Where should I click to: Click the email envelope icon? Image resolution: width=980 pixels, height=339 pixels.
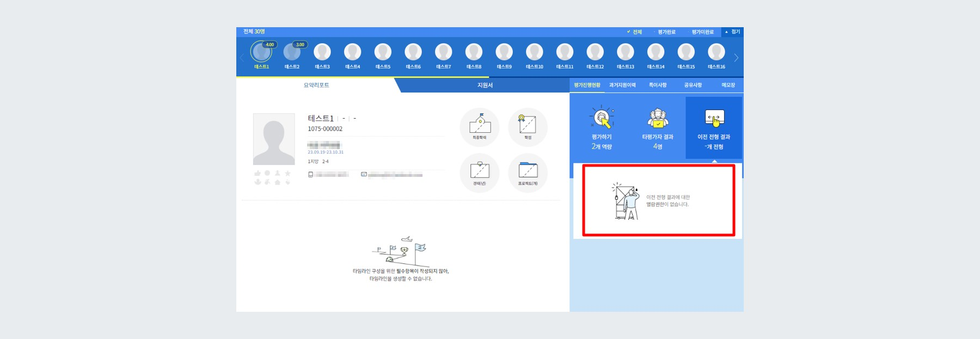pos(364,174)
